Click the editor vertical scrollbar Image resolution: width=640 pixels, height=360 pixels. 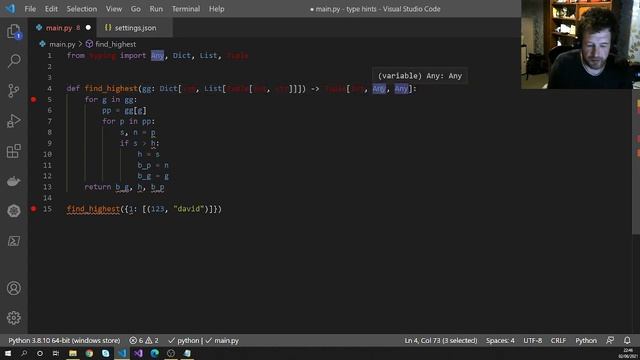click(636, 162)
